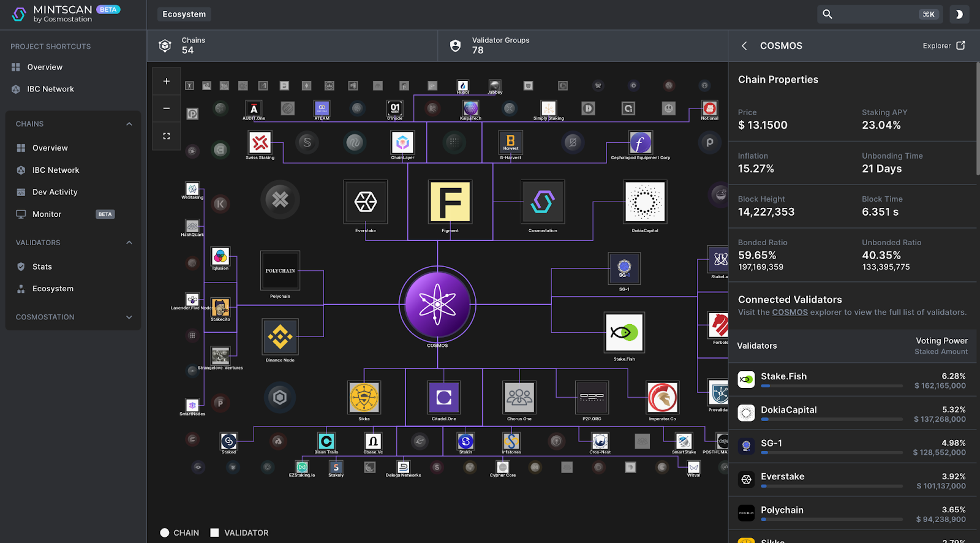Collapse the CHAINS sidebar section
This screenshot has width=980, height=543.
point(129,124)
